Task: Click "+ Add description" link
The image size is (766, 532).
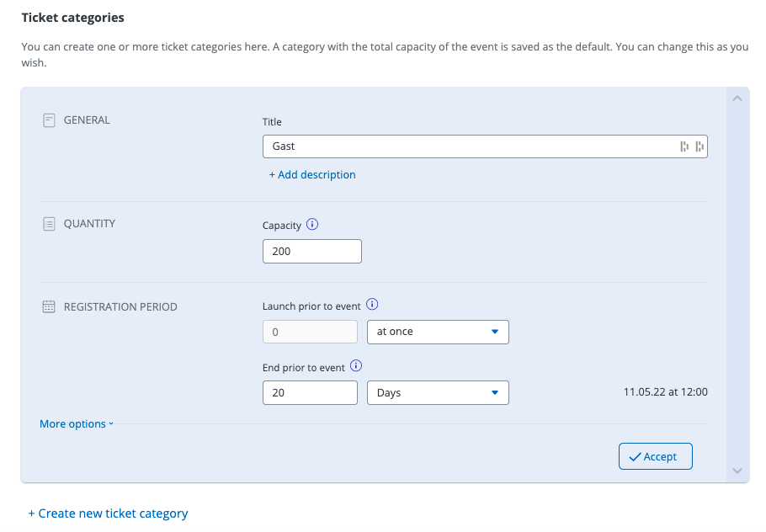Action: point(312,175)
